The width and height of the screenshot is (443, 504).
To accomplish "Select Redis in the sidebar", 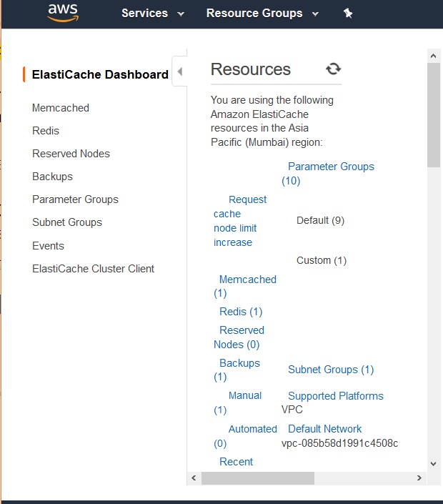I will [46, 131].
